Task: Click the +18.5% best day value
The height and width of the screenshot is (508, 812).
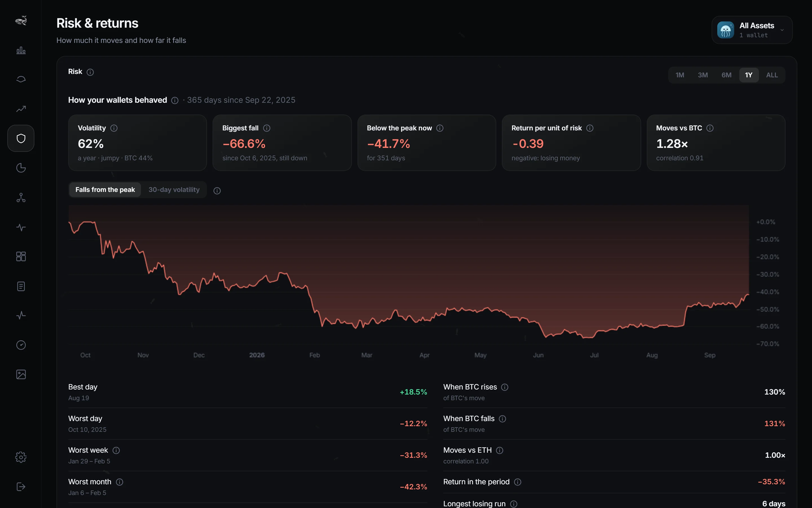Action: [413, 392]
